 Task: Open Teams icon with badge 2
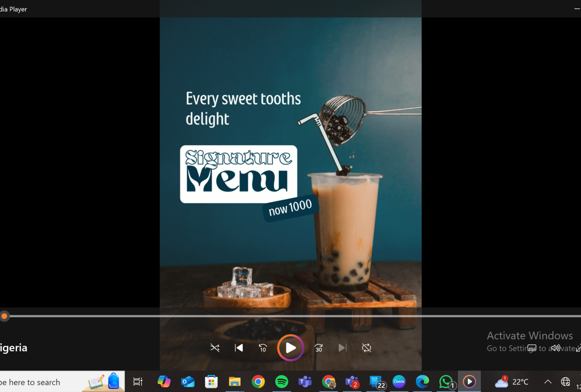coord(352,382)
